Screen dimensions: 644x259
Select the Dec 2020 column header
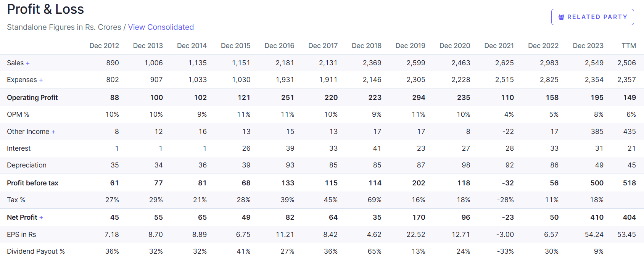pyautogui.click(x=455, y=46)
